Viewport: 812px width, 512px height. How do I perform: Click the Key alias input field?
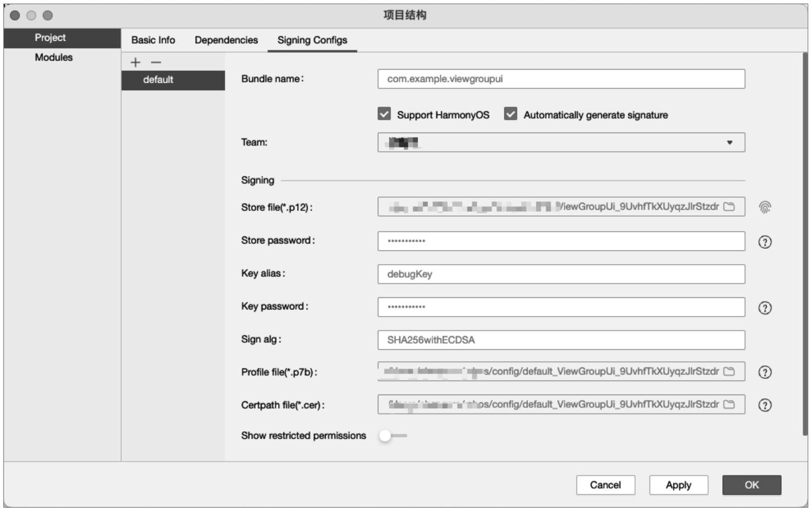(561, 274)
